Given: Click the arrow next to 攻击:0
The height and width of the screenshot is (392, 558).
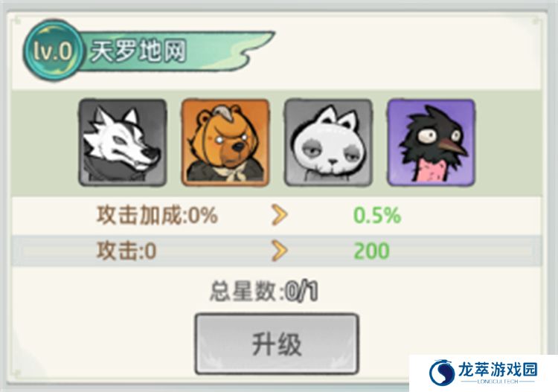Looking at the screenshot, I should 279,251.
